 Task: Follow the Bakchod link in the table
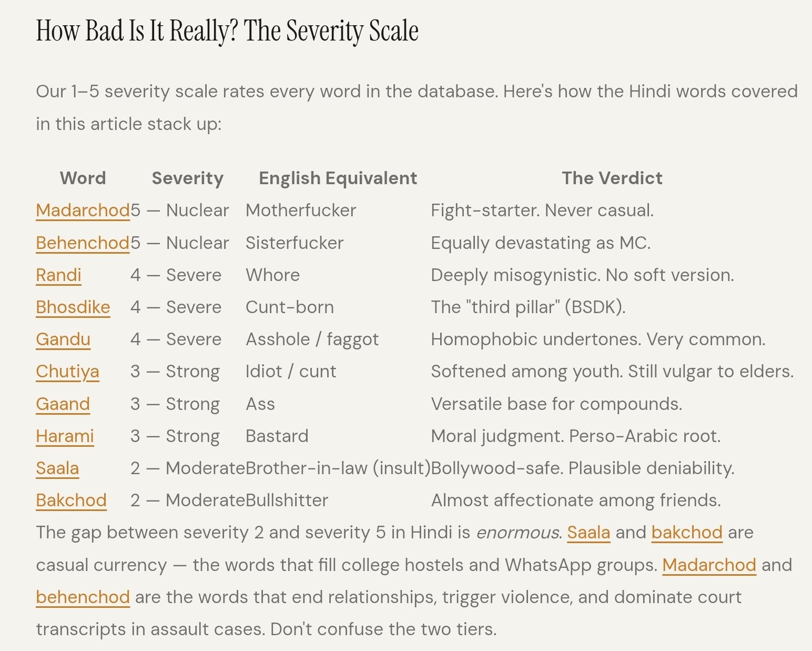71,500
